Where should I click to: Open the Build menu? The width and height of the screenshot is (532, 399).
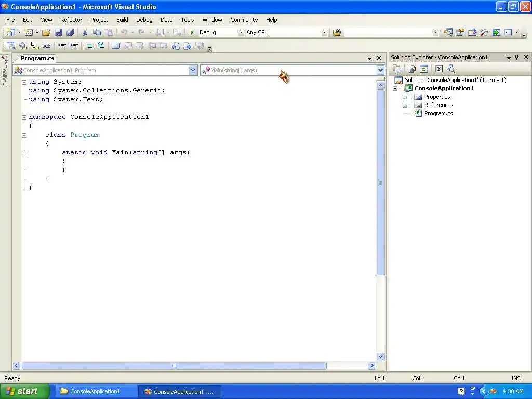coord(122,20)
